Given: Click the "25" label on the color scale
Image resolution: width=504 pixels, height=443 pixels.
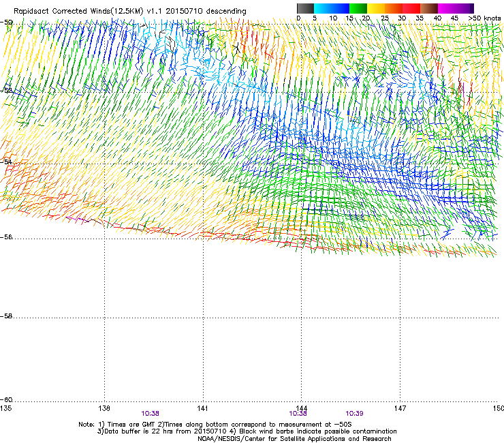Looking at the screenshot, I should pyautogui.click(x=384, y=18).
